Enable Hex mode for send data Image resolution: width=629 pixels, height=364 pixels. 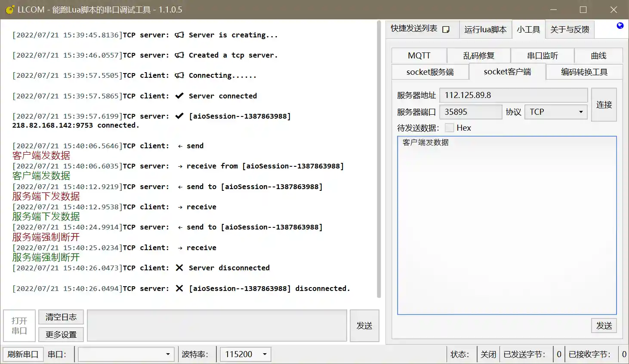pos(449,127)
